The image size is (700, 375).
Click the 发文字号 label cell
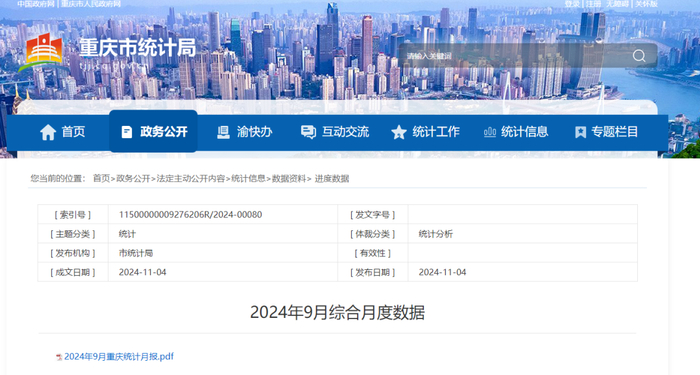[373, 215]
